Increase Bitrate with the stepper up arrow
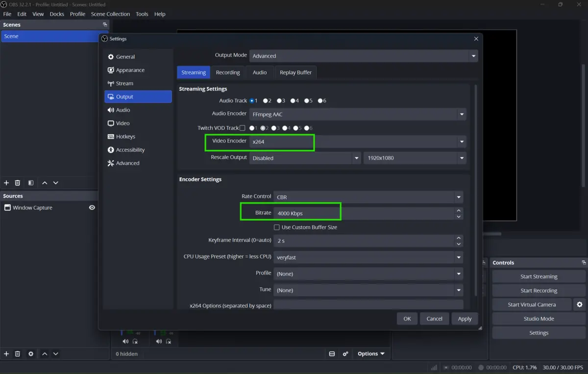588x374 pixels. point(459,210)
